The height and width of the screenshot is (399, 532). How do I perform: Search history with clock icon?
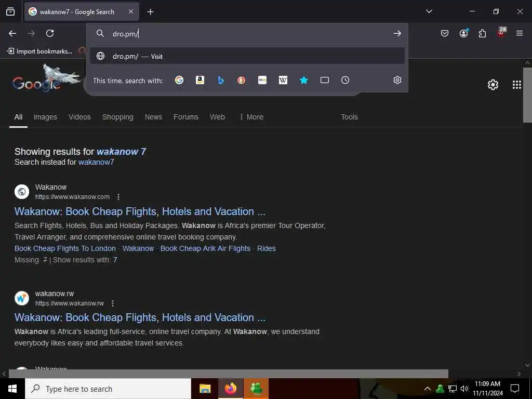345,80
